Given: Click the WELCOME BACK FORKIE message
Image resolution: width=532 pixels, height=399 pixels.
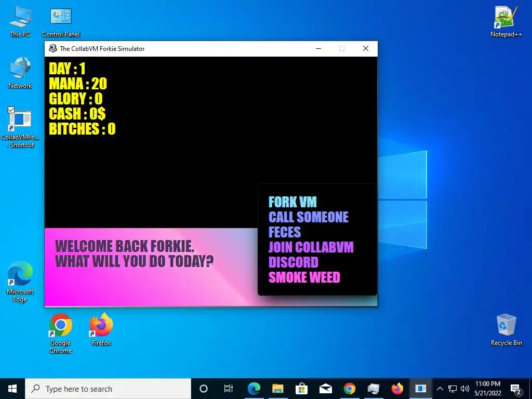Looking at the screenshot, I should (x=125, y=246).
